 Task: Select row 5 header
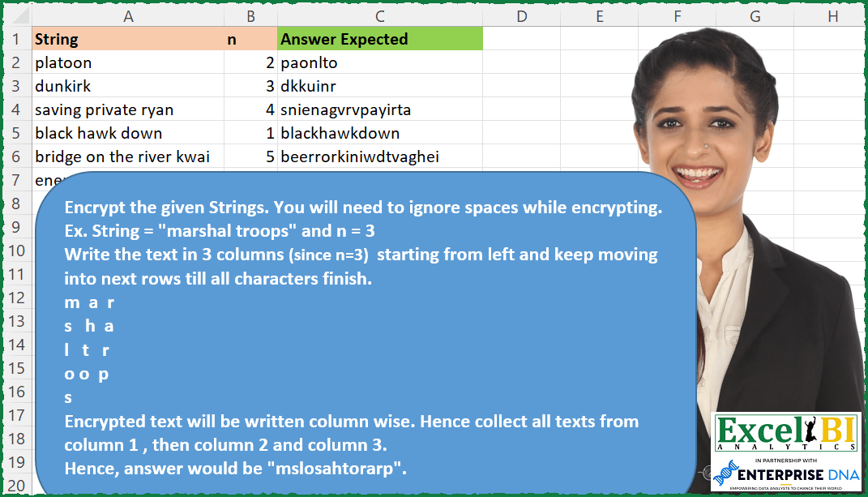tap(16, 133)
